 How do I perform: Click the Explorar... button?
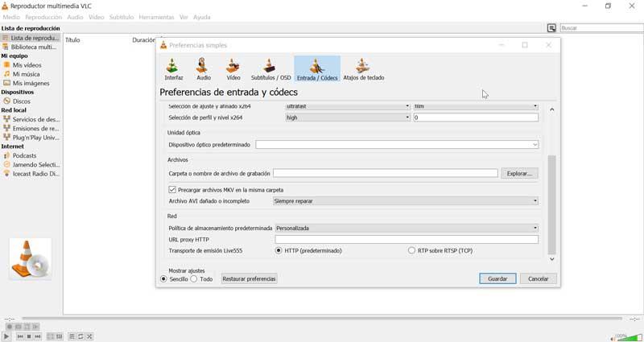point(519,174)
